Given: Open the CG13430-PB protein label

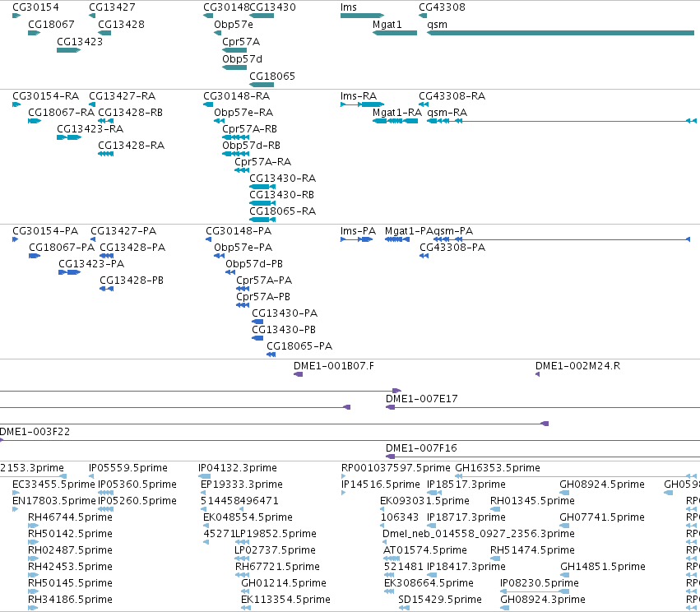Looking at the screenshot, I should [x=284, y=330].
